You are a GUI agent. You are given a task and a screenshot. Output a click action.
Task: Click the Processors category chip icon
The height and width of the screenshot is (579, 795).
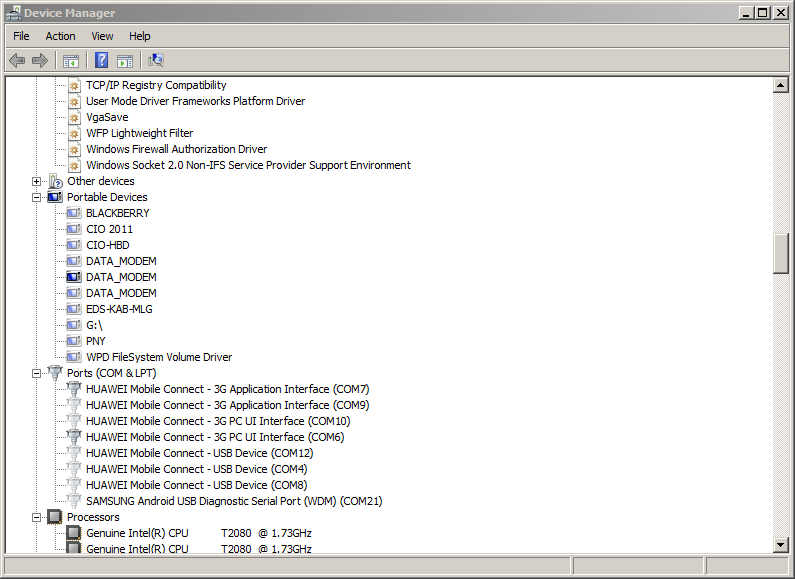click(x=55, y=517)
